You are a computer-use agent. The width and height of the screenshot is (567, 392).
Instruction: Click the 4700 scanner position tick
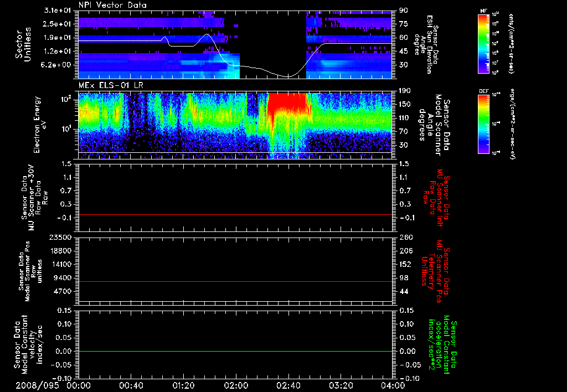pyautogui.click(x=63, y=291)
